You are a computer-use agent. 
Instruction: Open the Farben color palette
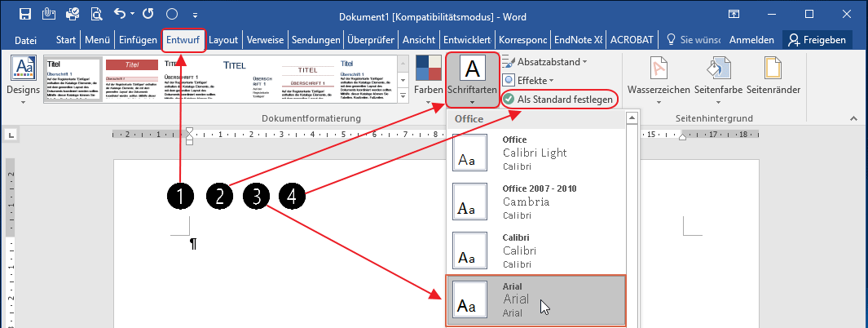428,79
